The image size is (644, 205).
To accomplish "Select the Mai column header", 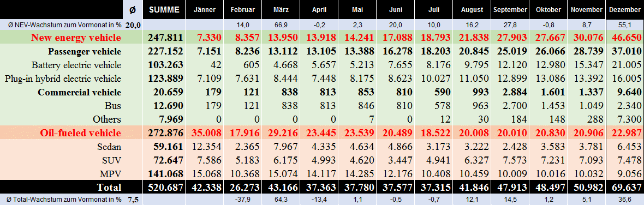I will 357,9.
